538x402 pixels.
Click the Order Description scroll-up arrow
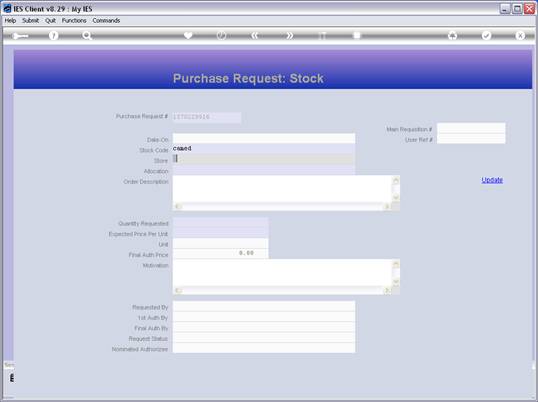(396, 181)
